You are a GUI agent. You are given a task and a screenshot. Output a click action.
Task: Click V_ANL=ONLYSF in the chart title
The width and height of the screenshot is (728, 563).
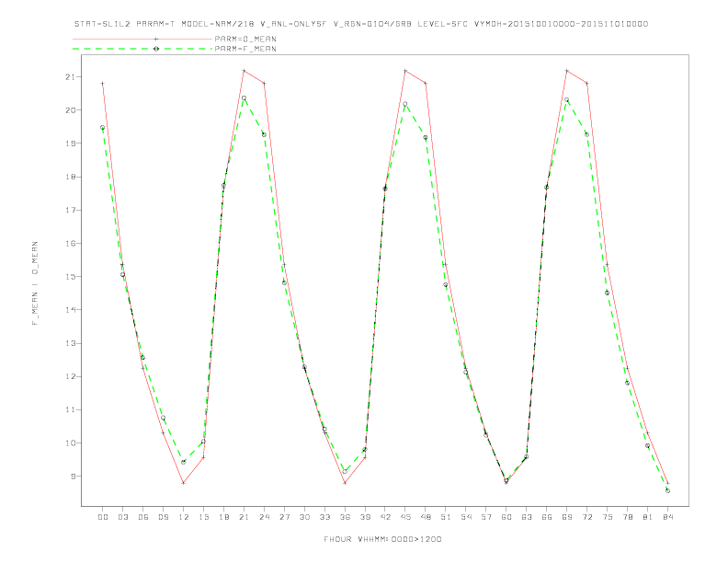point(293,24)
